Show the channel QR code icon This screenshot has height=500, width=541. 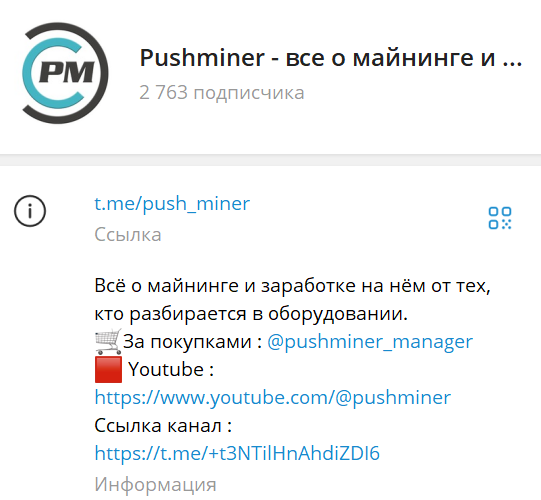[x=500, y=218]
